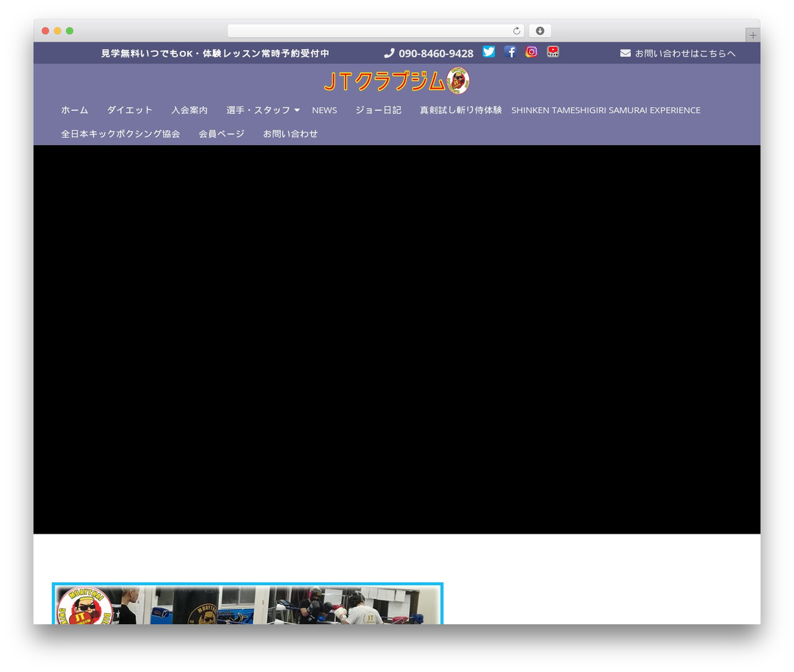Open the Facebook social icon

(510, 52)
